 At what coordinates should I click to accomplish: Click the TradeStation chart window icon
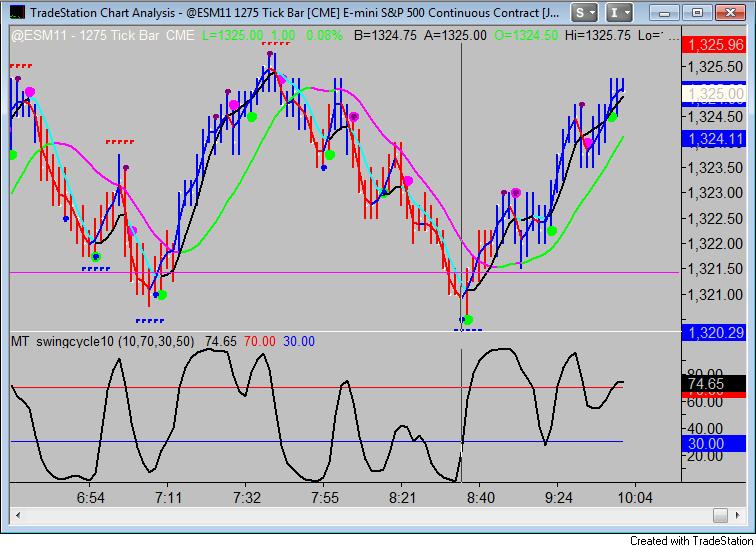(x=17, y=13)
